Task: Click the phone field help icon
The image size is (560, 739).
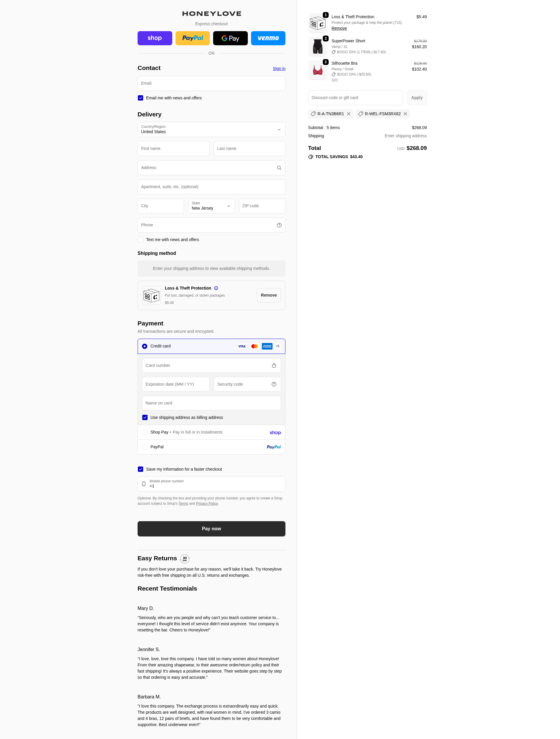Action: [279, 225]
